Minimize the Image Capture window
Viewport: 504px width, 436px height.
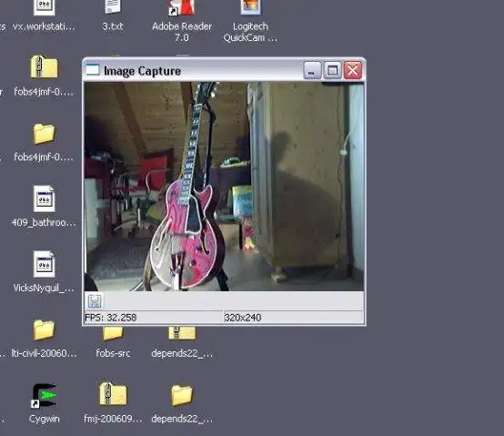pyautogui.click(x=312, y=70)
